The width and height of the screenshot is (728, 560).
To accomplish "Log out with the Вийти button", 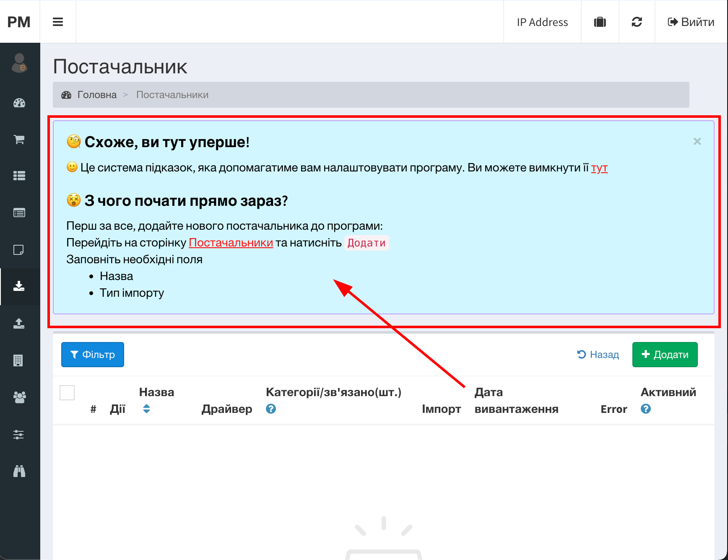I will point(691,22).
